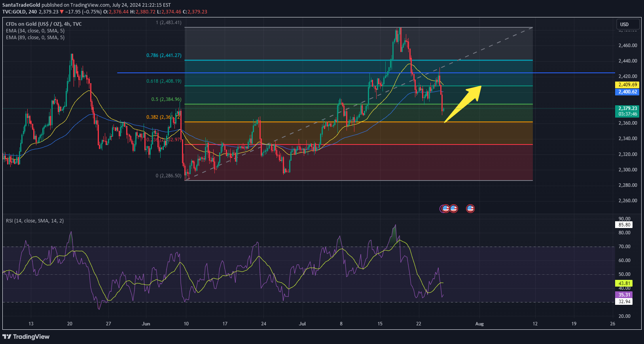Click the 2,280.00 price axis label

pyautogui.click(x=628, y=185)
